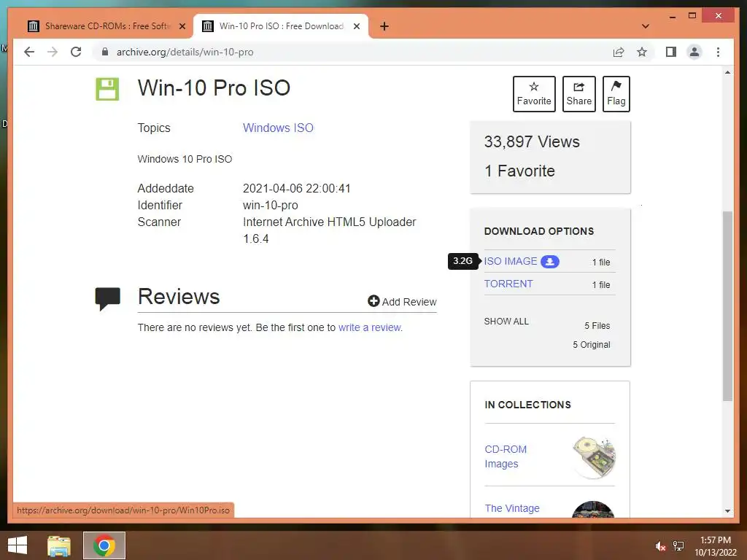Open the taskbar clock and date
The width and height of the screenshot is (747, 560).
tap(716, 546)
